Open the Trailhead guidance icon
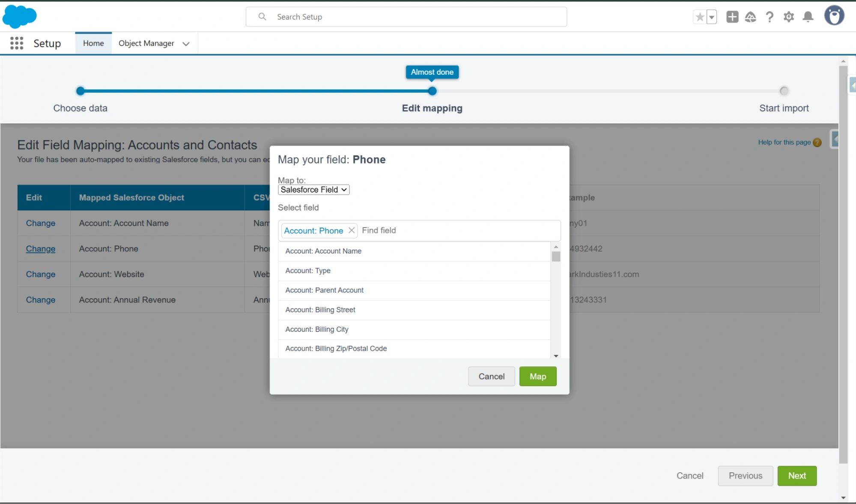Image resolution: width=856 pixels, height=504 pixels. 750,17
